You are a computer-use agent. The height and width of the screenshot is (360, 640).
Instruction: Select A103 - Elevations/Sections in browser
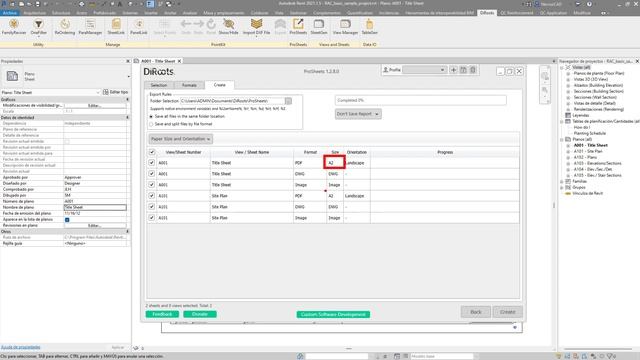pos(598,163)
